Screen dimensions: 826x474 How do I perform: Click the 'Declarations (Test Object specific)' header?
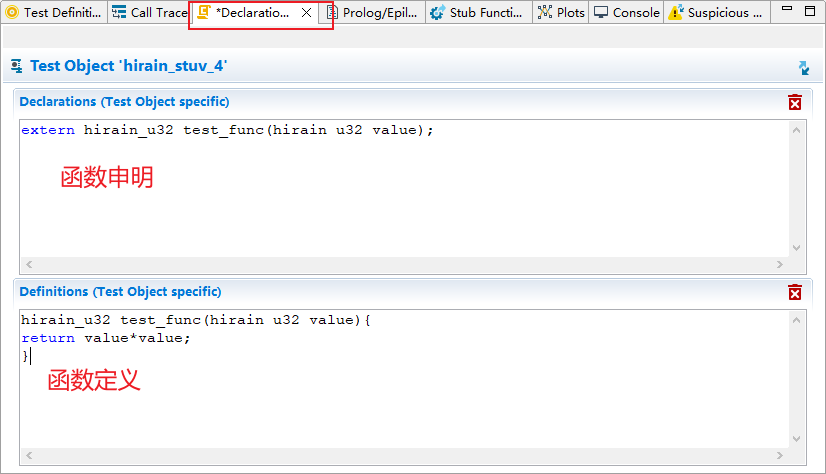pyautogui.click(x=124, y=102)
